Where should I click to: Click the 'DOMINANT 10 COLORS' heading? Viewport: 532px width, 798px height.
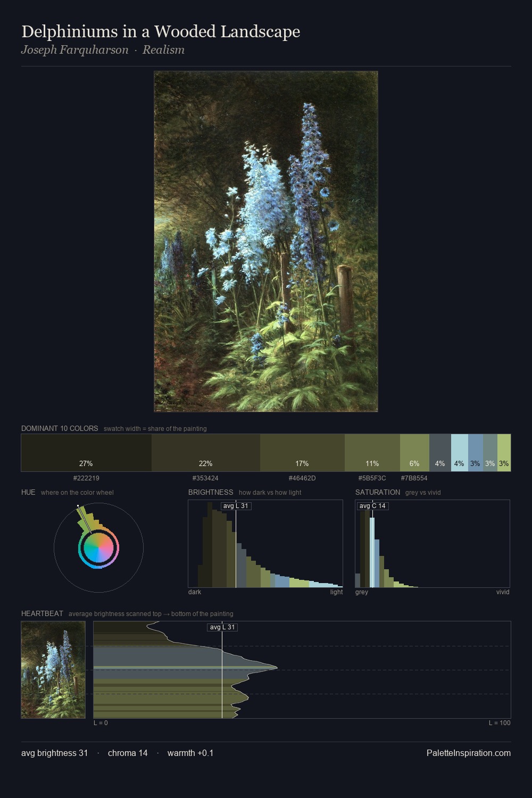pyautogui.click(x=60, y=428)
